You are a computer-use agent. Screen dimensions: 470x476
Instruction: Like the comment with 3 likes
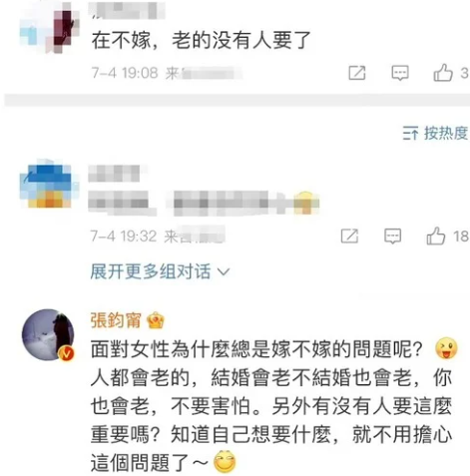[x=443, y=73]
